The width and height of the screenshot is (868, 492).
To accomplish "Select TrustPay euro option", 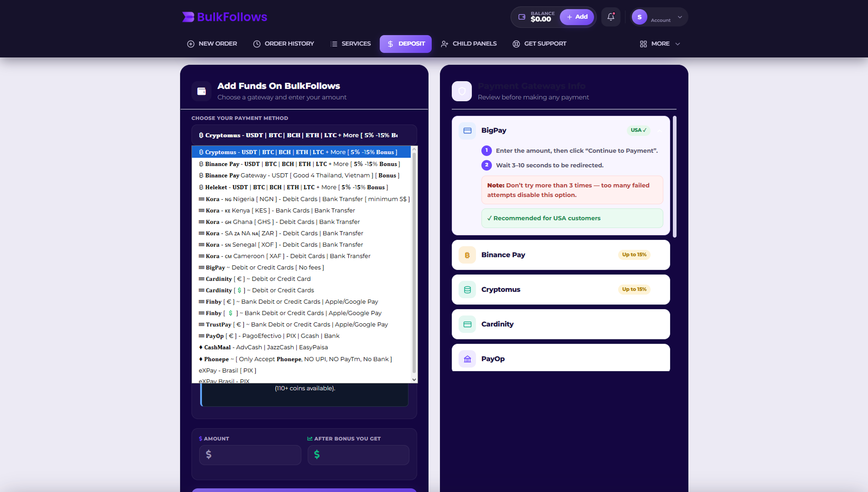I will [x=301, y=325].
